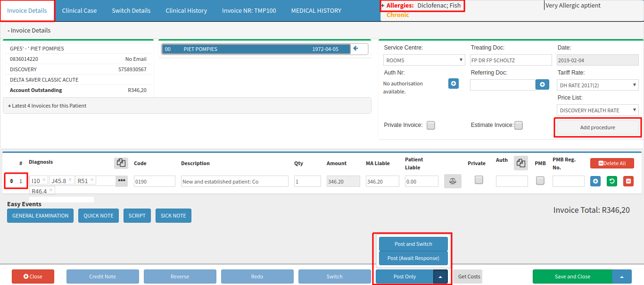Copy diagnosis using the icon beside Diagnosis header
Screen dimensions: 644x285
pyautogui.click(x=121, y=163)
